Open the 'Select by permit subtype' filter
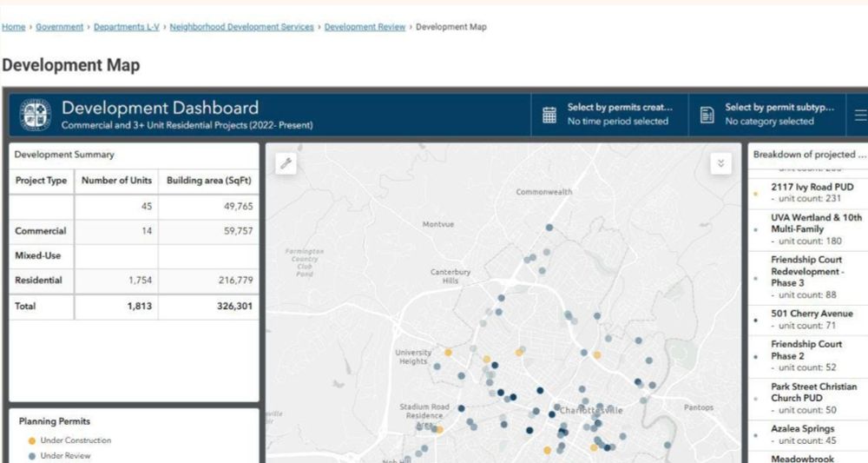Screen dimensions: 868x463 (767, 114)
